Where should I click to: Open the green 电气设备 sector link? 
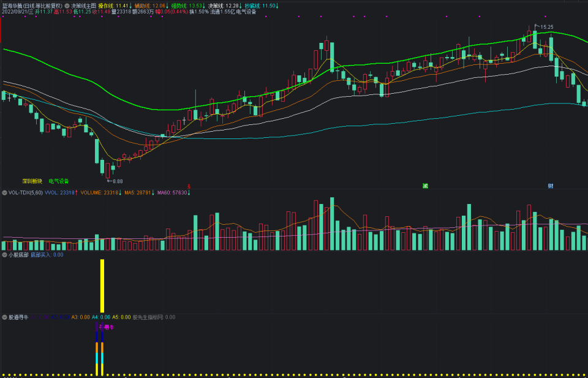click(x=59, y=181)
